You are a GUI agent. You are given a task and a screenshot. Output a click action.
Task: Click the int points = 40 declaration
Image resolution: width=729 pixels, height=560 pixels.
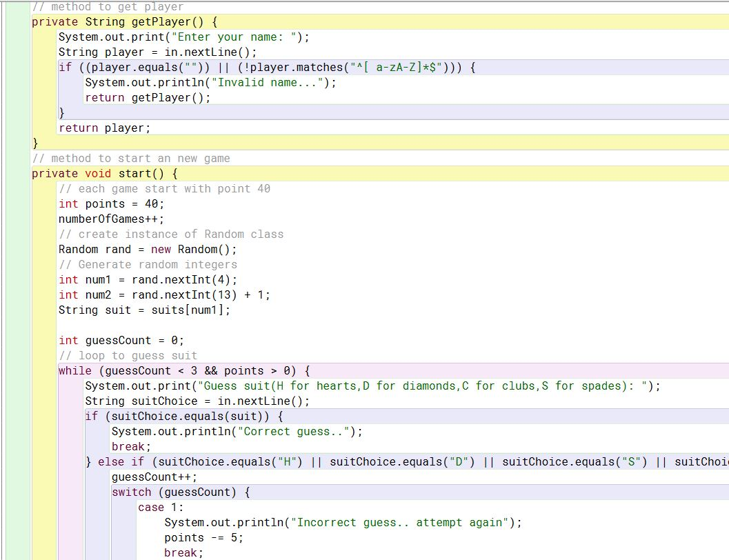click(110, 203)
